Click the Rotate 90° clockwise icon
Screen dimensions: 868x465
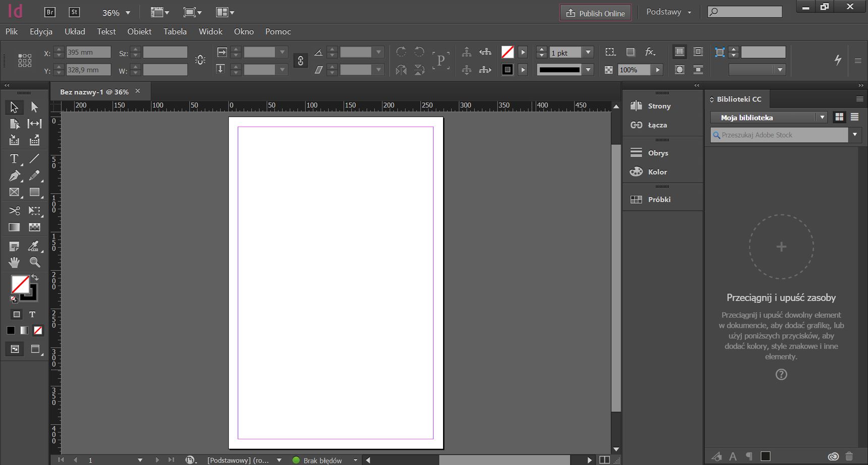(x=401, y=51)
